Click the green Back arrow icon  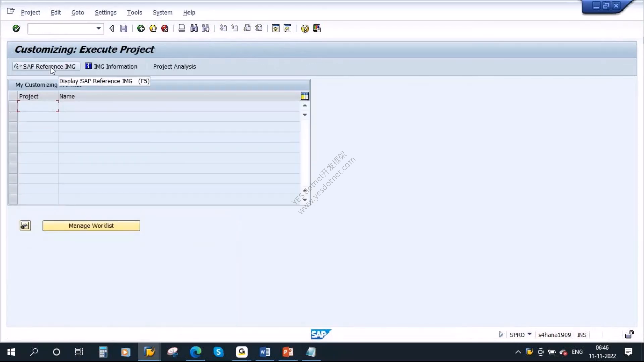click(x=141, y=28)
